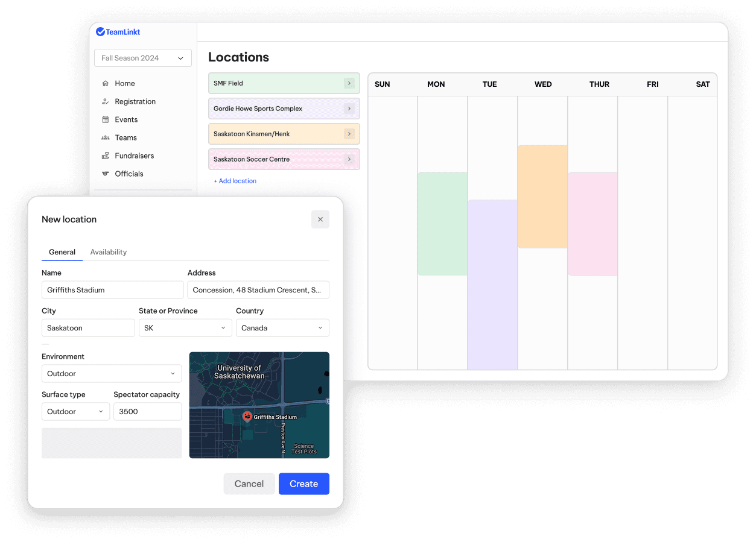Select the General tab
Screen dimensions: 756x542
(62, 252)
